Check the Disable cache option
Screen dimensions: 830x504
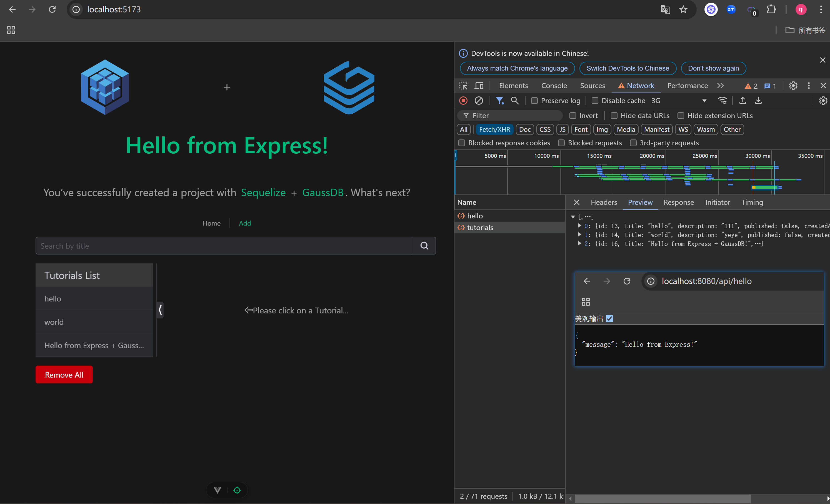click(x=595, y=101)
